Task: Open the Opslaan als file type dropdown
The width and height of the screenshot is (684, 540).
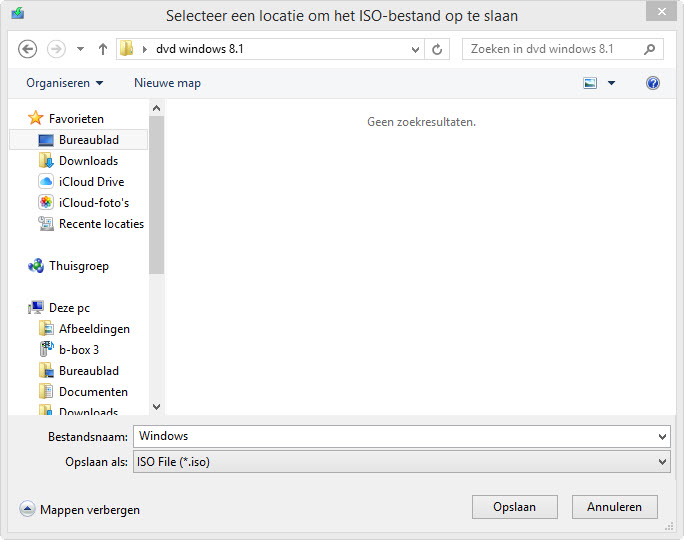Action: coord(401,461)
